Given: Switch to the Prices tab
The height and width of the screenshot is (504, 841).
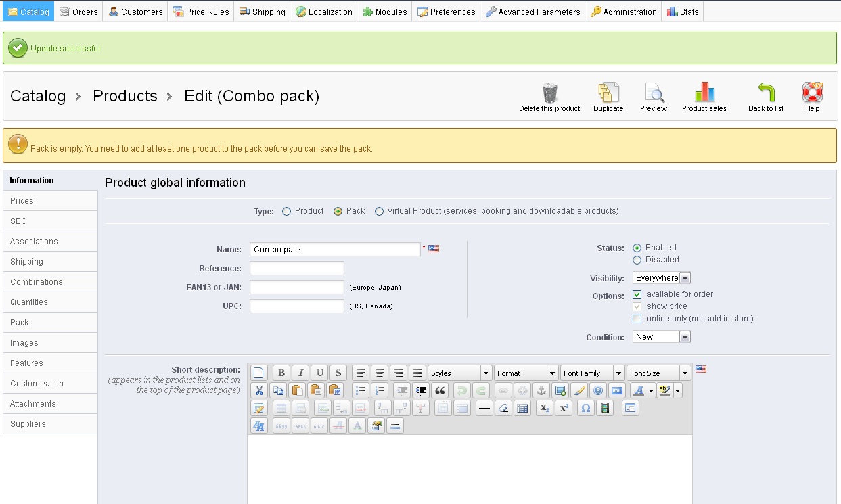Looking at the screenshot, I should [51, 201].
